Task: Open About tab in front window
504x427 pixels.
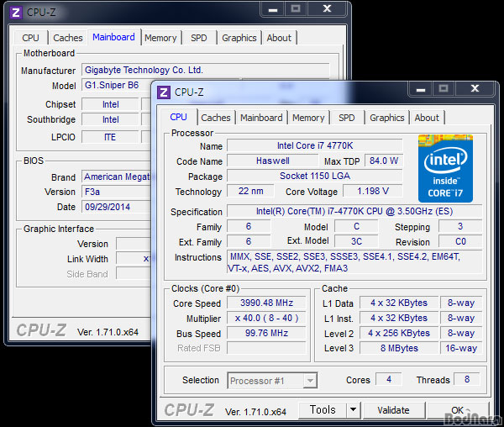Action: (x=427, y=118)
